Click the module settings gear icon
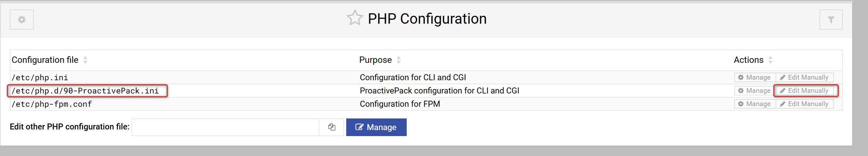The image size is (868, 156). coord(21,20)
